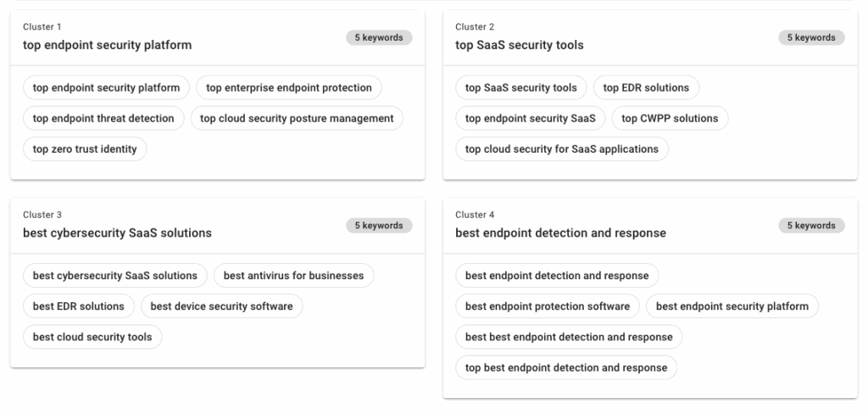Select the 'top endpoint threat detection' chip
Viewport: 868px width, 415px height.
(103, 118)
